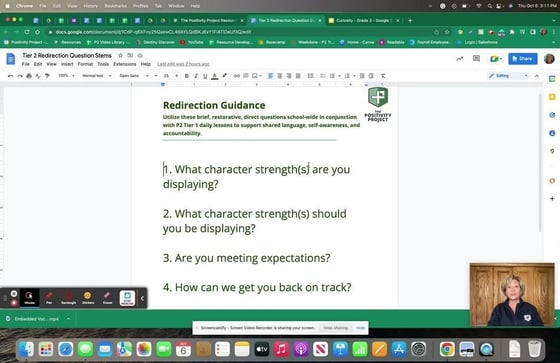Enable left text alignment
560x363 pixels.
click(270, 76)
